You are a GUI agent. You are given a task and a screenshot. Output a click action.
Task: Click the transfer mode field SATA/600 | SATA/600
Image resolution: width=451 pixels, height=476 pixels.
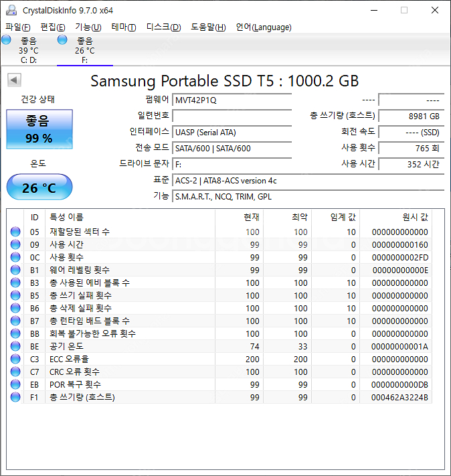[x=232, y=149]
